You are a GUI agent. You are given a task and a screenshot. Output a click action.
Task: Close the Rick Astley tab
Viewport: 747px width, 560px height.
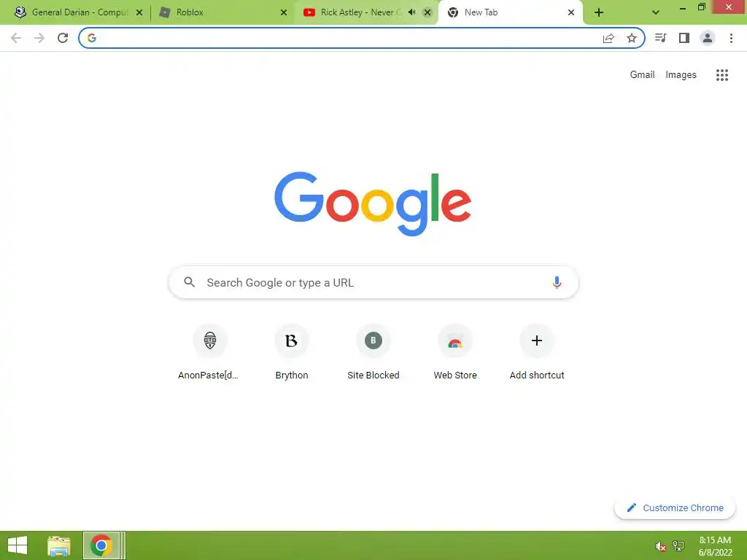click(x=427, y=12)
